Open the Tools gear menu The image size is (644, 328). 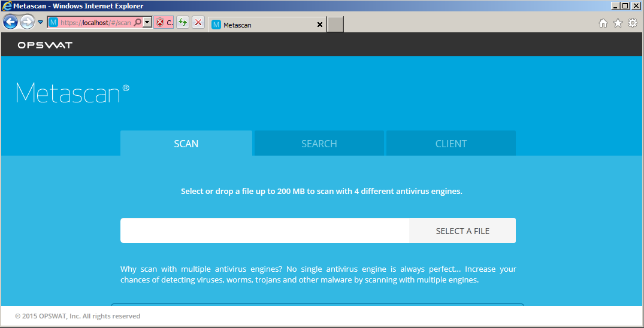[633, 23]
